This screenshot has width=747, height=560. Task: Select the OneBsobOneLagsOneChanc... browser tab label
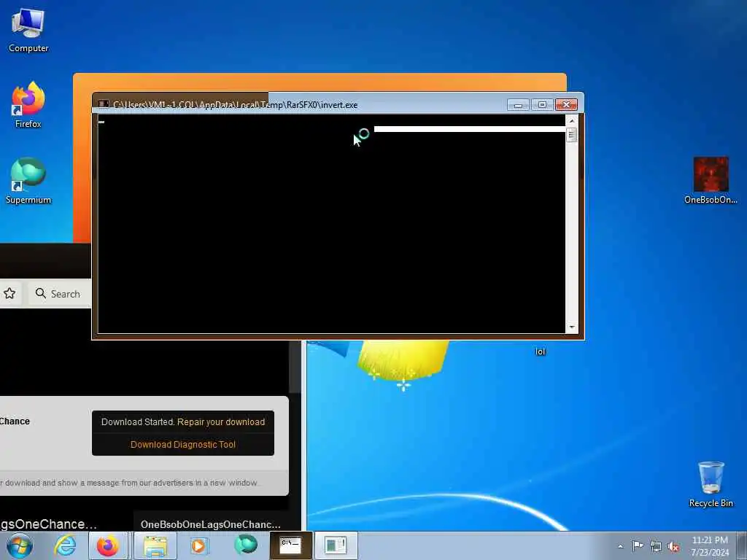211,524
